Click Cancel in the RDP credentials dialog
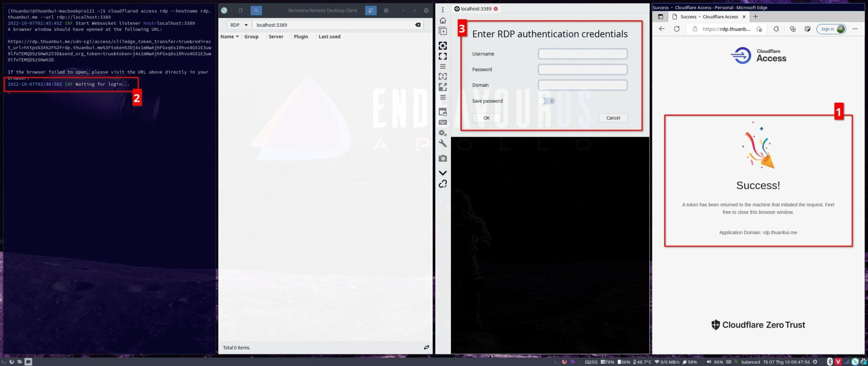868x366 pixels. point(613,118)
